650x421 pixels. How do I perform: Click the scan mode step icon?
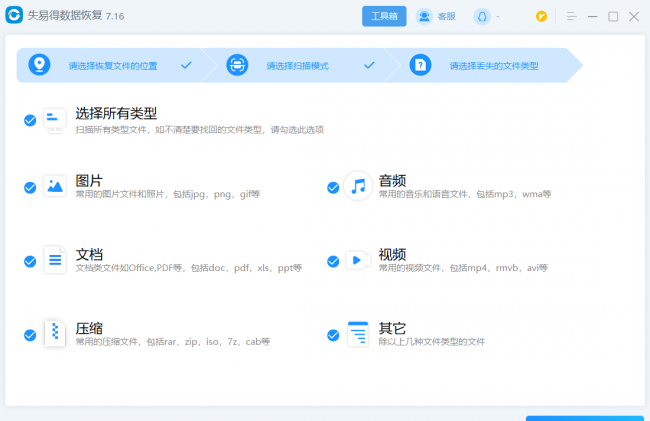click(237, 65)
